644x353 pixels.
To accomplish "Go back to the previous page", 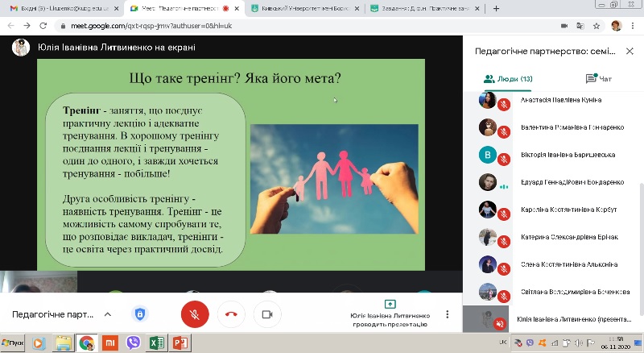I will point(11,26).
